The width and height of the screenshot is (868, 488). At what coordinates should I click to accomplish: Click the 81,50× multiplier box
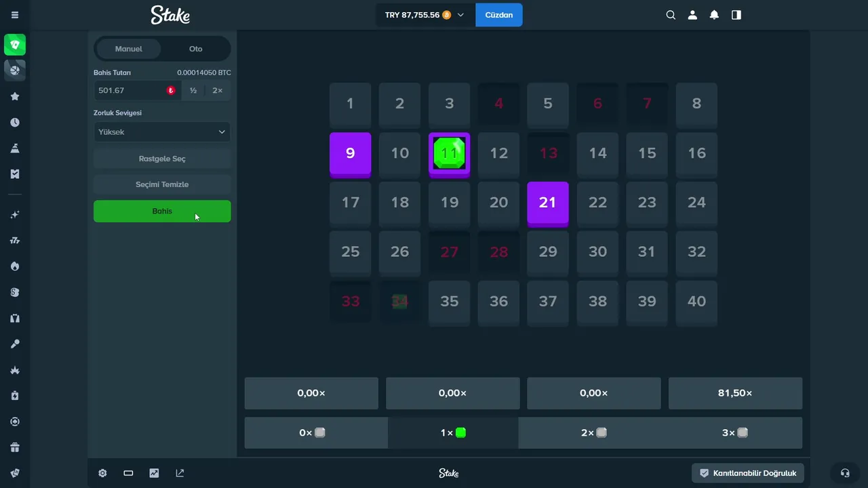click(735, 393)
